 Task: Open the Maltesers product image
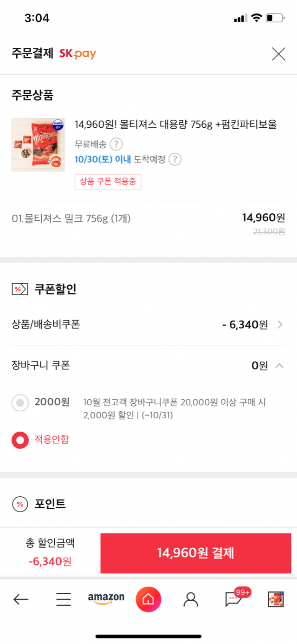pyautogui.click(x=38, y=145)
